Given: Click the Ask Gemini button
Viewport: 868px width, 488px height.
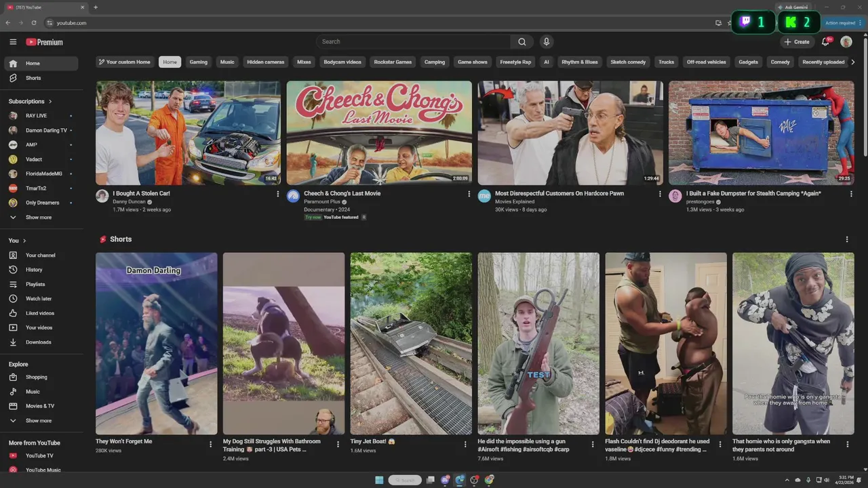Looking at the screenshot, I should point(794,7).
